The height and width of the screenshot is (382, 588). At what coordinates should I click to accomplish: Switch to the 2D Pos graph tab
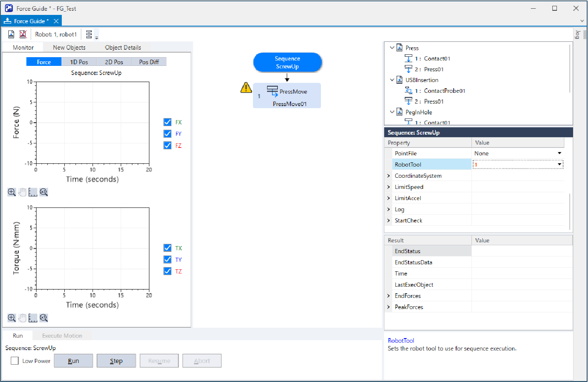pyautogui.click(x=114, y=62)
